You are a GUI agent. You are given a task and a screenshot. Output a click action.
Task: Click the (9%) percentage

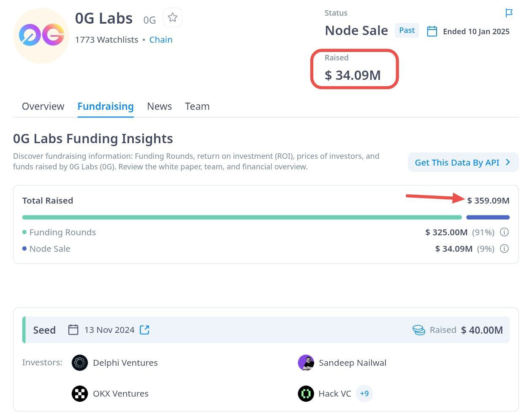[x=486, y=249]
